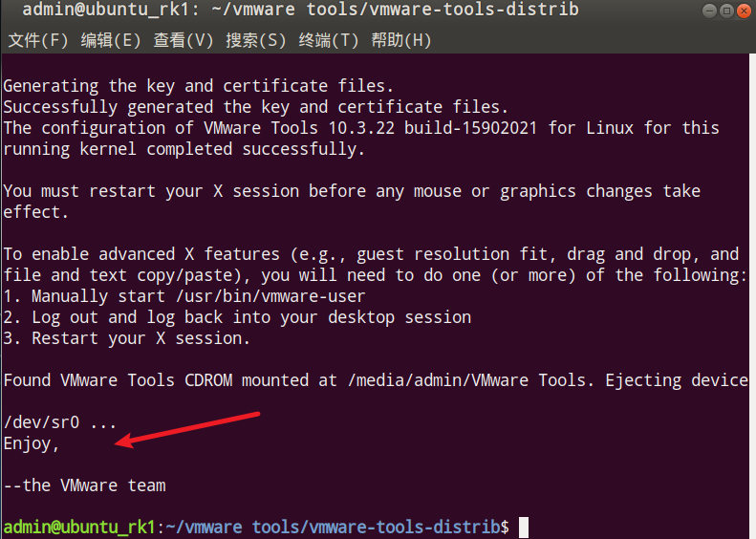Click the --the VMware team line

(x=84, y=485)
